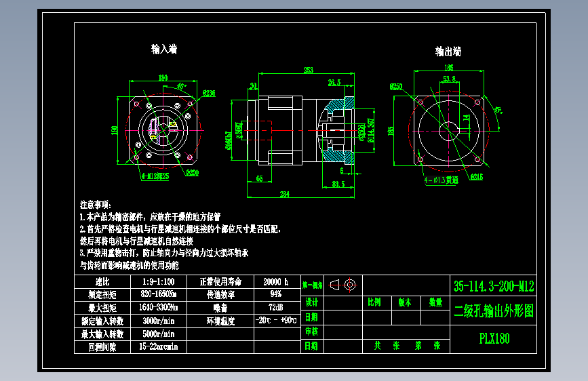Select the 820-1650Nm torque value

[x=158, y=294]
